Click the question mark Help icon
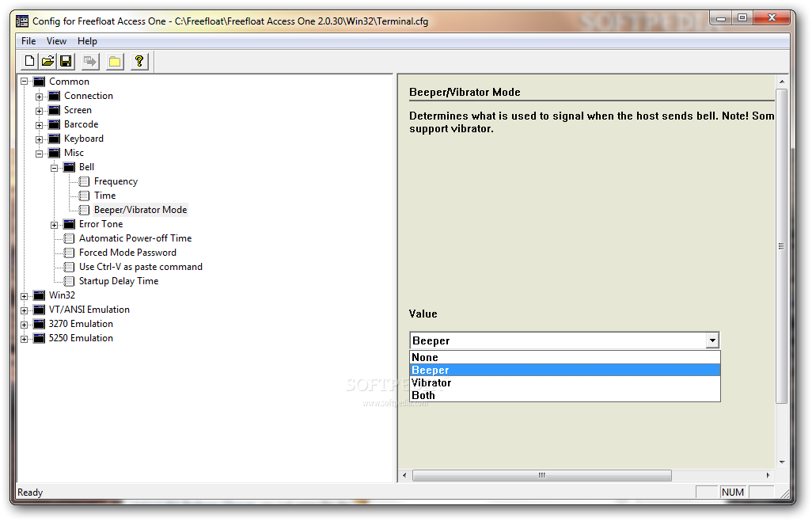The height and width of the screenshot is (521, 812). click(138, 62)
